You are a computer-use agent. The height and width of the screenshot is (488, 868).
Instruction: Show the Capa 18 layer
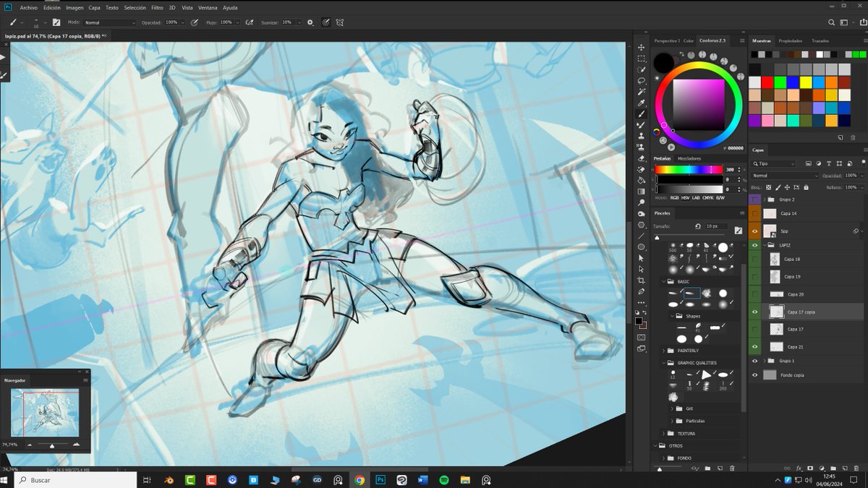point(755,259)
